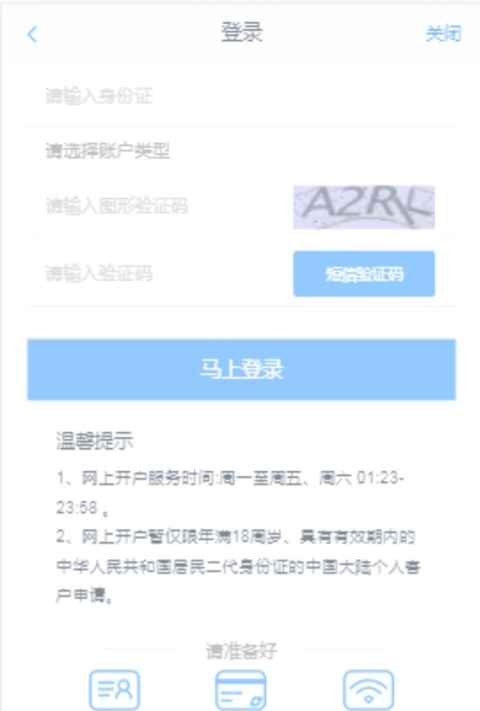This screenshot has height=711, width=480.
Task: Click the 温馨提示 heading
Action: pyautogui.click(x=95, y=441)
